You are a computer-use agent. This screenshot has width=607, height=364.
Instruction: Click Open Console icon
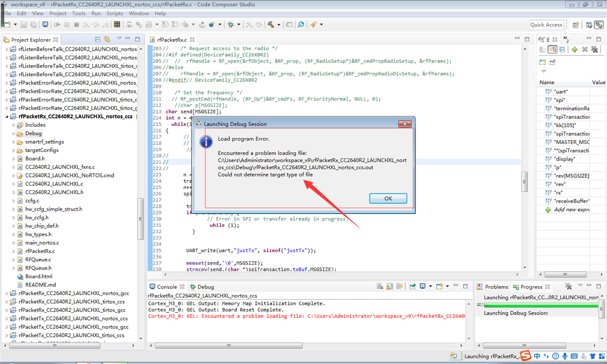439,287
